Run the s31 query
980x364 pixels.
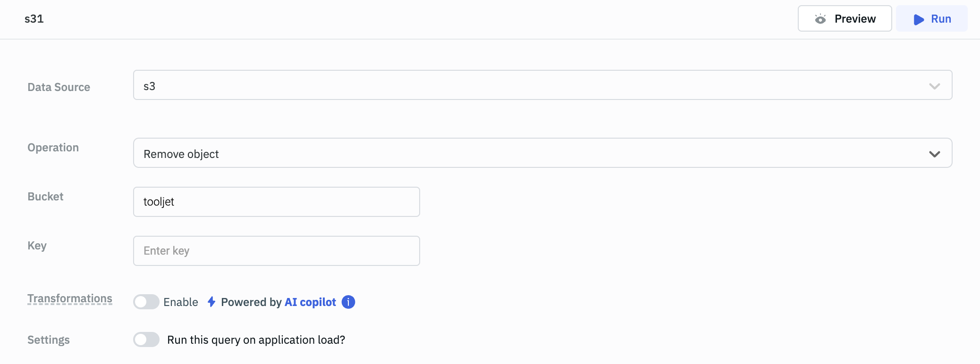[931, 19]
